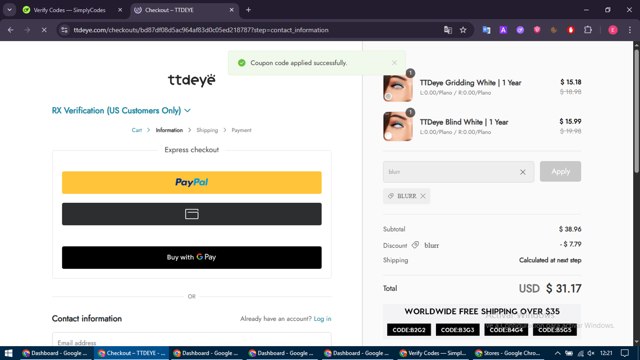Click the Log in link
This screenshot has width=640, height=360.
322,319
